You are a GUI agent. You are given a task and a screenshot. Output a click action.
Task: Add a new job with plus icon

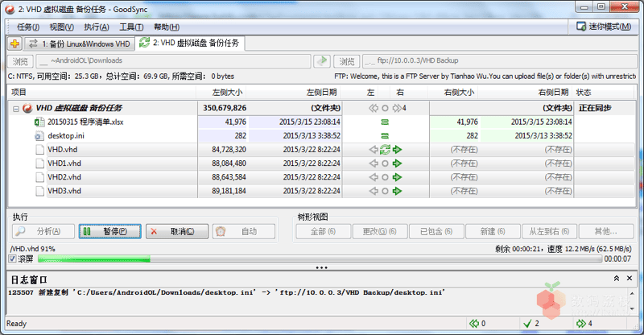pos(14,43)
